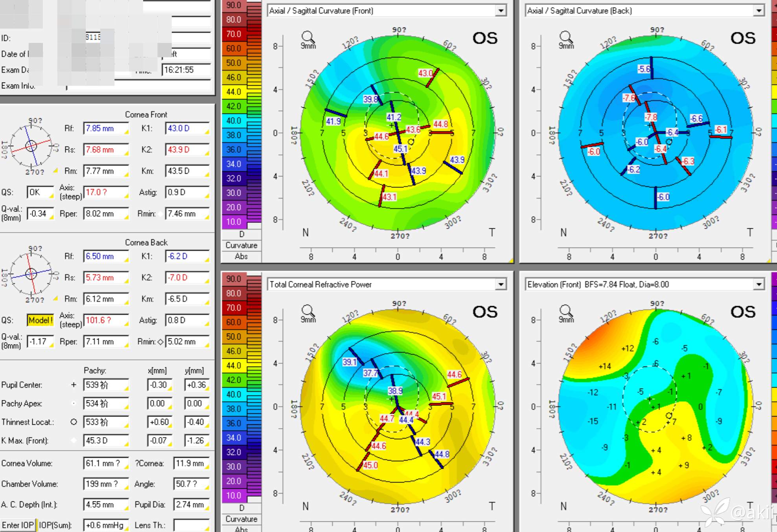Image resolution: width=777 pixels, height=532 pixels.
Task: Expand Elevation (Front) BFS map selector
Action: (759, 284)
